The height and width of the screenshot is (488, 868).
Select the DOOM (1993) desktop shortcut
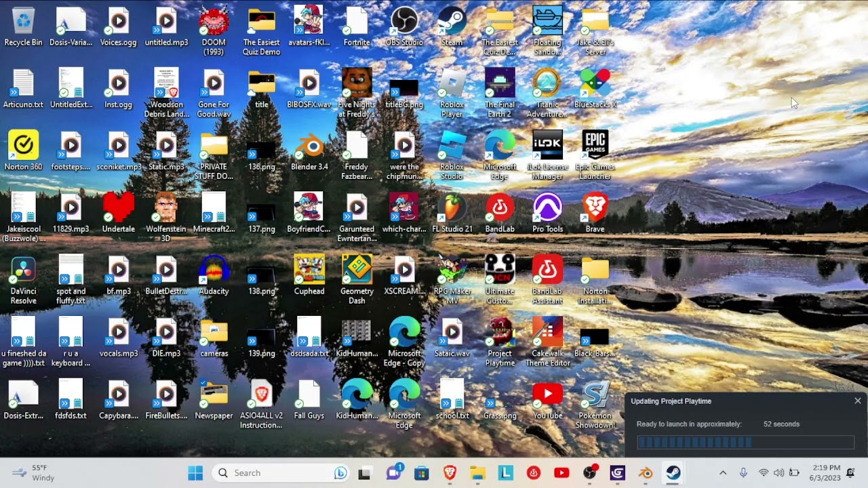(x=214, y=32)
